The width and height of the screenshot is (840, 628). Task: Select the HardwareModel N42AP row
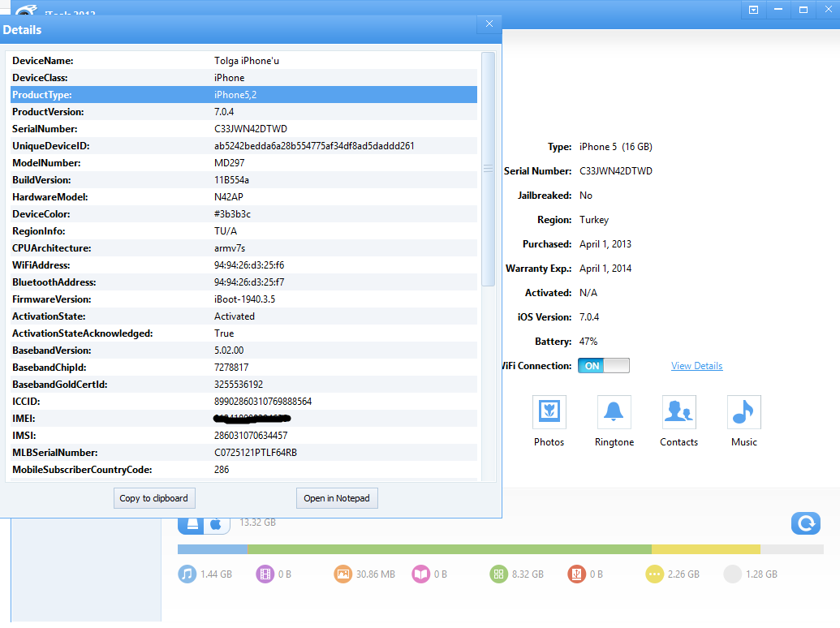[243, 197]
